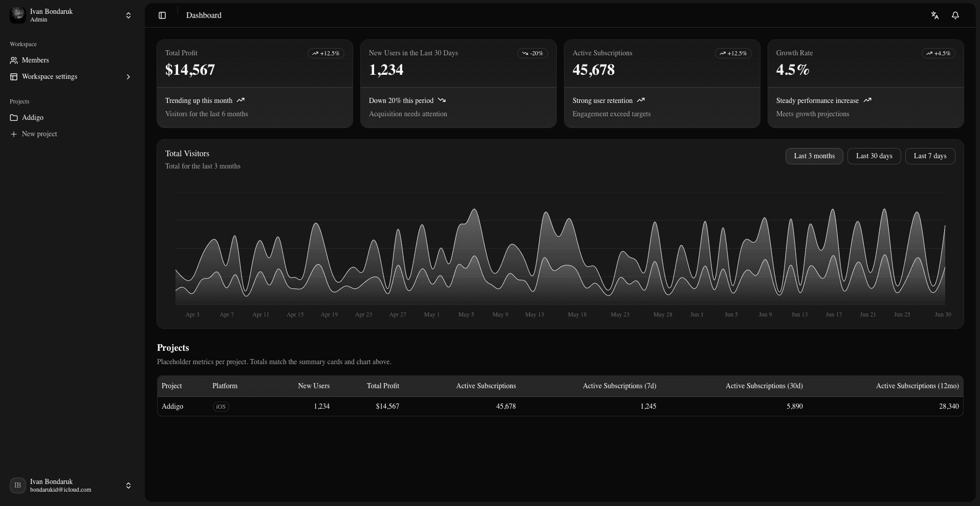Open the notifications bell
The width and height of the screenshot is (980, 506).
955,15
